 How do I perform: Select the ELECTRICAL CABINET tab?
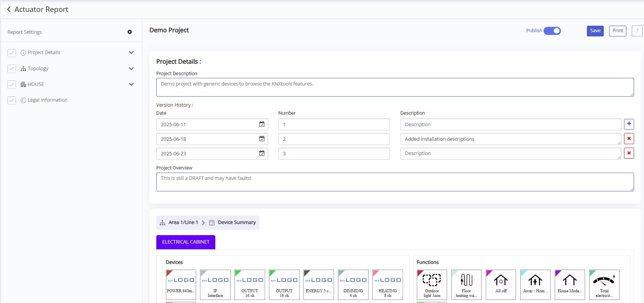(x=186, y=242)
